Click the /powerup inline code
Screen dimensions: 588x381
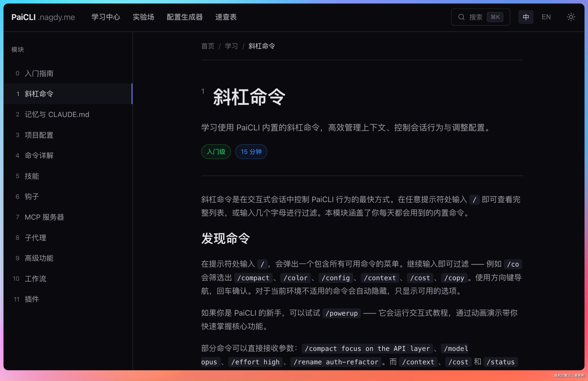tap(341, 313)
